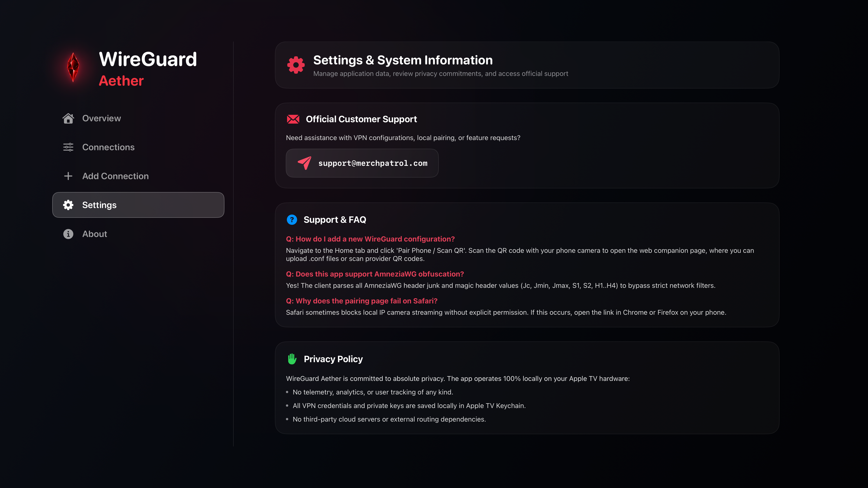Click 'Navigate to the Home tab' answer text
Screen dimensions: 868x488
point(520,254)
